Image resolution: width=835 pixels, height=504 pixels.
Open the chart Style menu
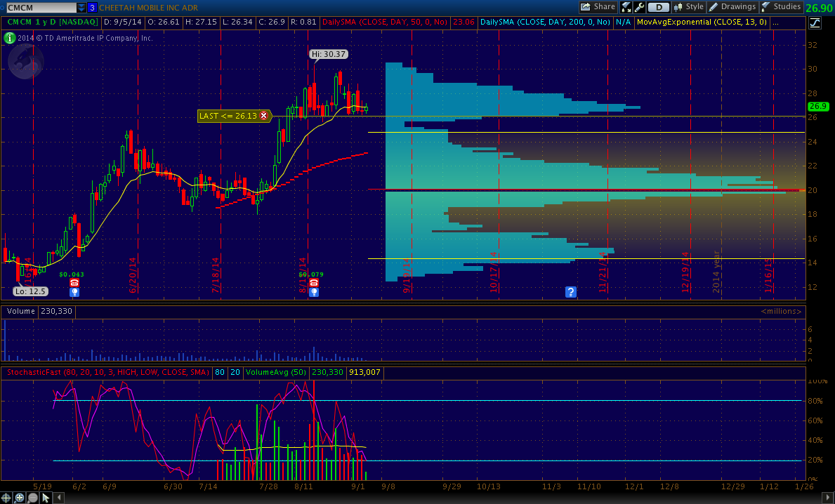[688, 7]
